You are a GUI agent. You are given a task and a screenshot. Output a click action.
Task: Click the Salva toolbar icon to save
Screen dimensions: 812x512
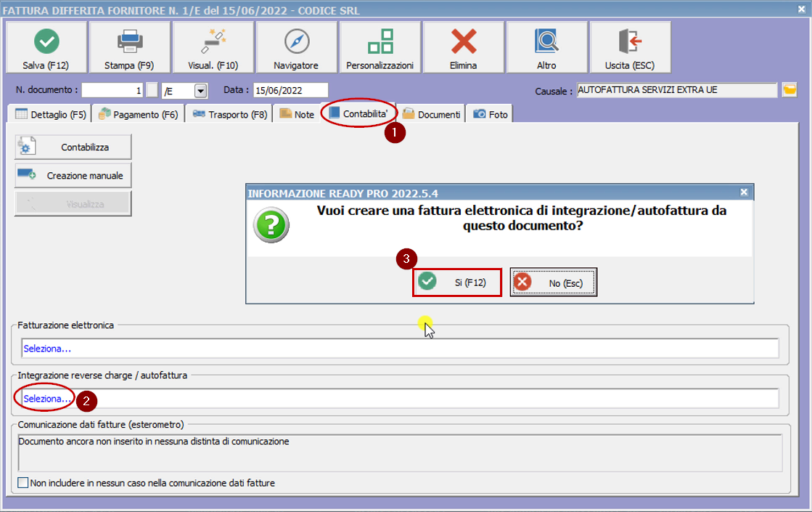(x=46, y=45)
